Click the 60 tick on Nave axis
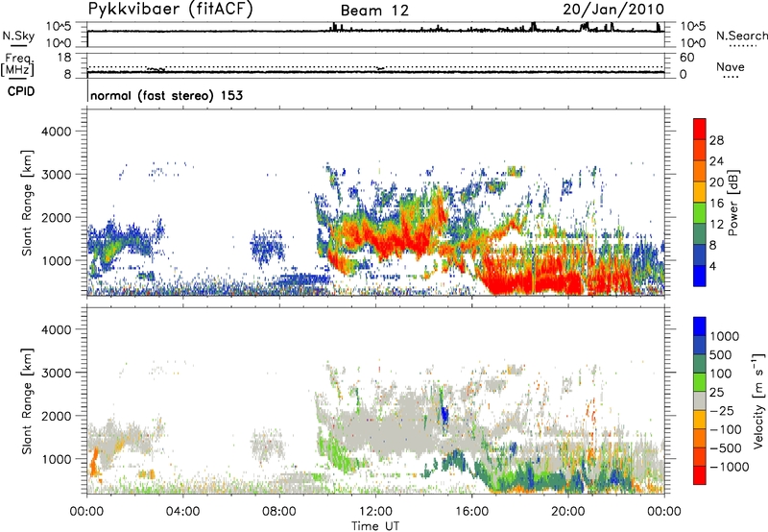Image resolution: width=768 pixels, height=532 pixels. pos(687,58)
